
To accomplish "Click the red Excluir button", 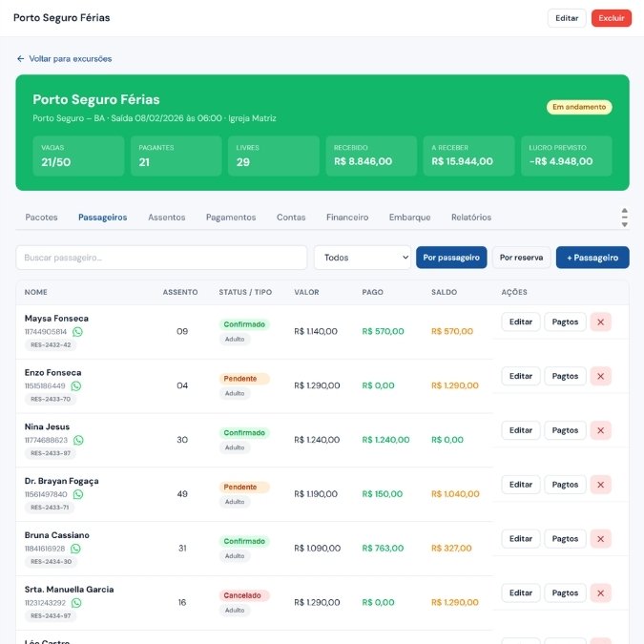I will click(612, 18).
